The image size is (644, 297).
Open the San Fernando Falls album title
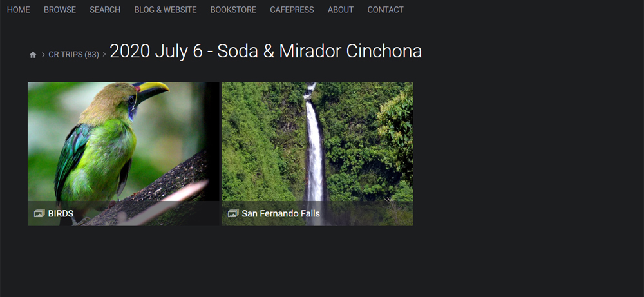coord(281,214)
